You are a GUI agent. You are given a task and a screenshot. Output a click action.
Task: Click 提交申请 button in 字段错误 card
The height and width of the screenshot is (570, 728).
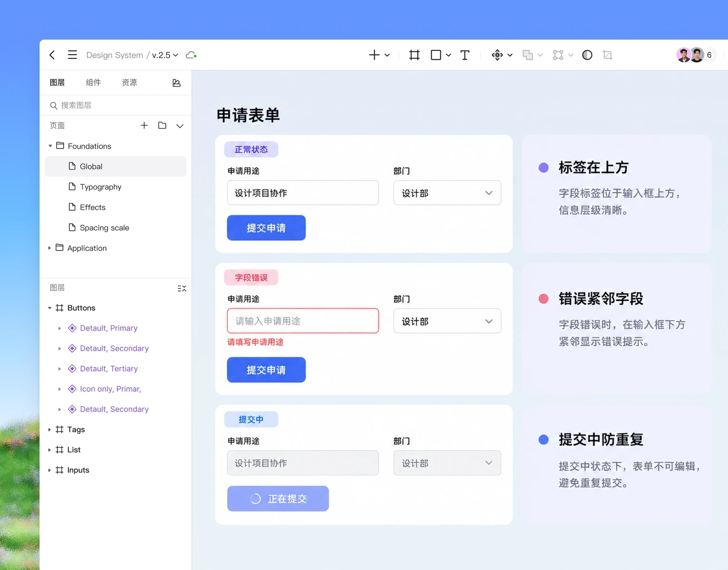(x=266, y=370)
